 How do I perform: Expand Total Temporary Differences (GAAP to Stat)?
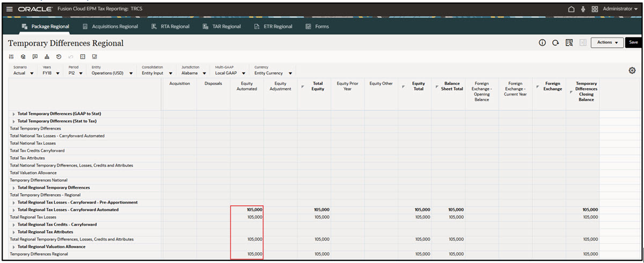[14, 114]
